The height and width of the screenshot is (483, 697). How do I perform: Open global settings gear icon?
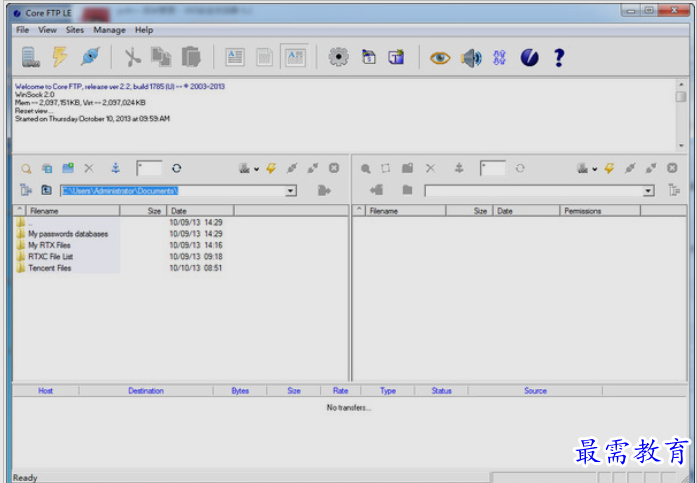(338, 57)
